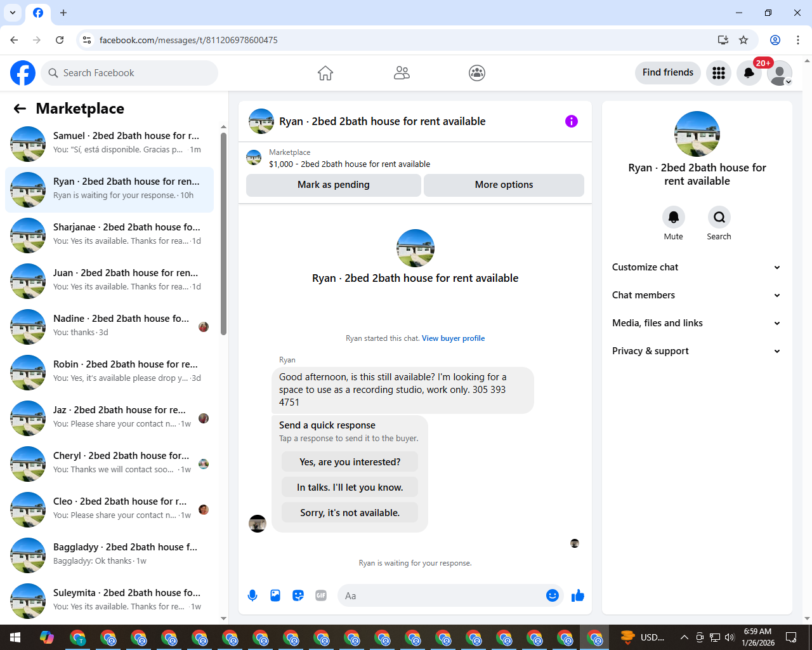Open Baggladyy's conversation
The width and height of the screenshot is (812, 650).
(109, 555)
